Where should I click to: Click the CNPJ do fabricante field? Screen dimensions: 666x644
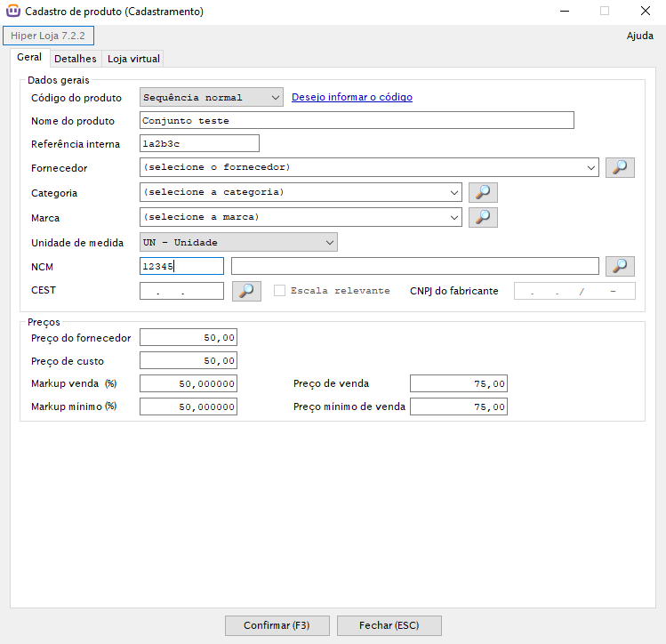tap(574, 291)
